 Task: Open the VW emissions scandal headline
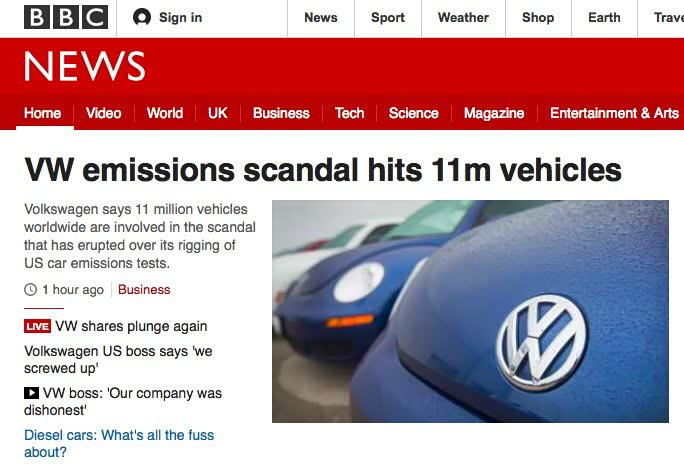(x=323, y=169)
